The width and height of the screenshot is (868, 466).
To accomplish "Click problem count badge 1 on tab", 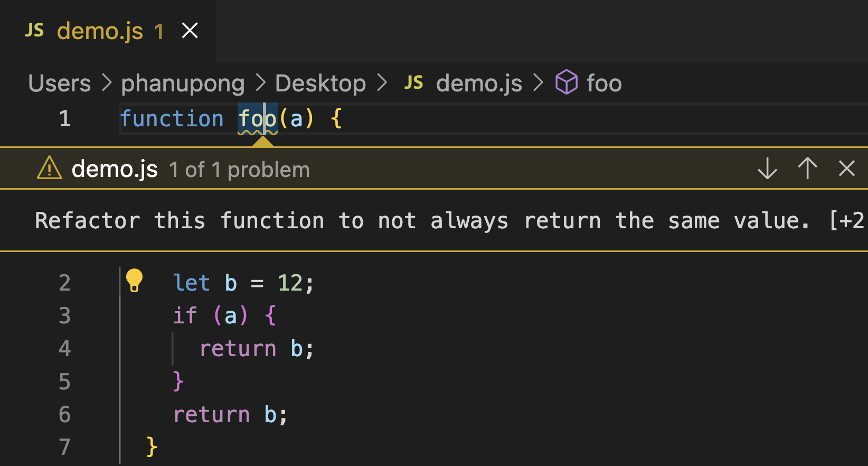I will coord(159,32).
